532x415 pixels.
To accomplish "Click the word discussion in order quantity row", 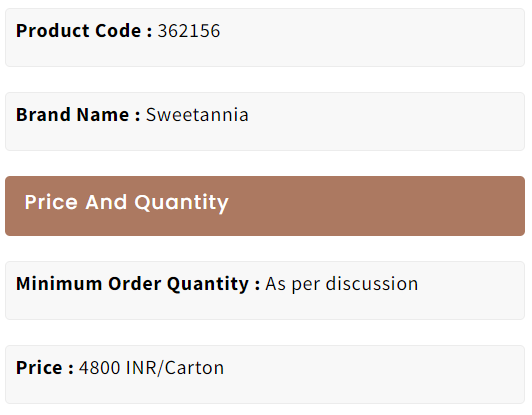I will (372, 284).
